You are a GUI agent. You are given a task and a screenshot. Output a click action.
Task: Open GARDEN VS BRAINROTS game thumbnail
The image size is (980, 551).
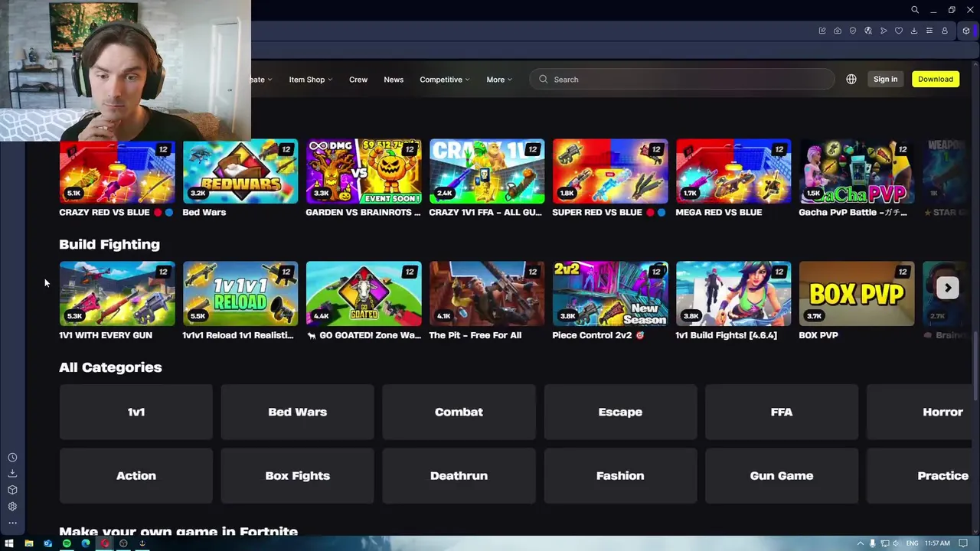pyautogui.click(x=364, y=171)
